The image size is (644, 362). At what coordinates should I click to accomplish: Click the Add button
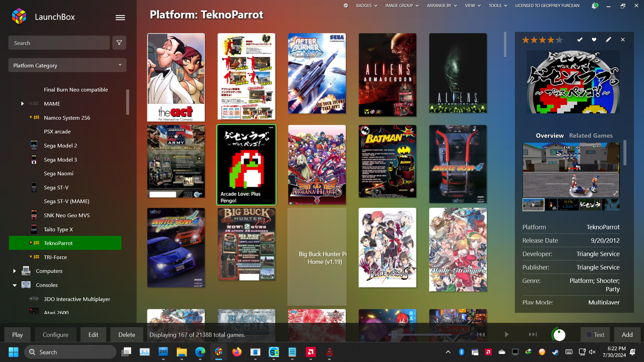(627, 335)
